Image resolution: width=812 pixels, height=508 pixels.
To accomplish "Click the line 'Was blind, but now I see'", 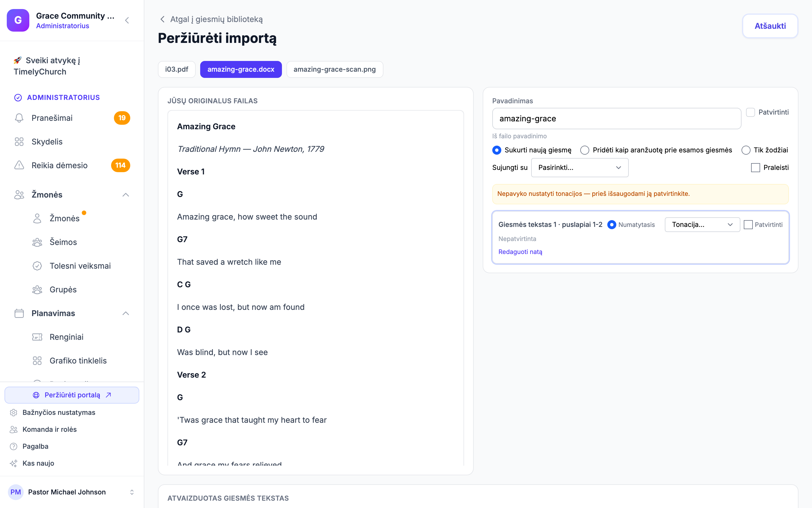I will click(222, 352).
